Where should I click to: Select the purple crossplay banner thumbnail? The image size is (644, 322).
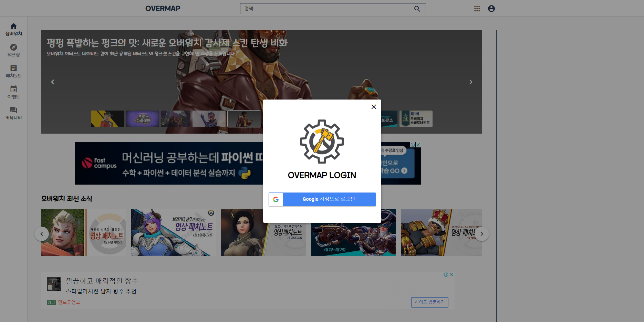(143, 119)
